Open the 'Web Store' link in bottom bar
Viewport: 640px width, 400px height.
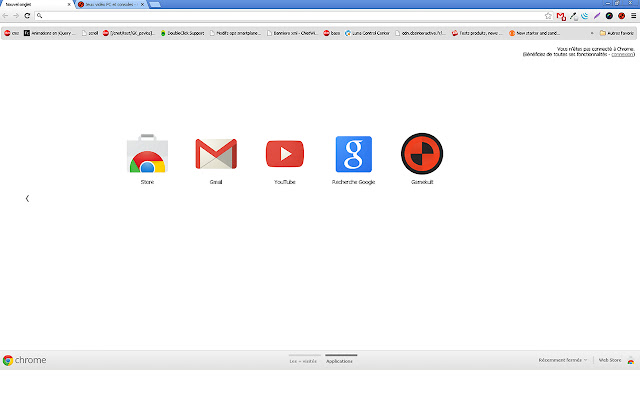[610, 360]
